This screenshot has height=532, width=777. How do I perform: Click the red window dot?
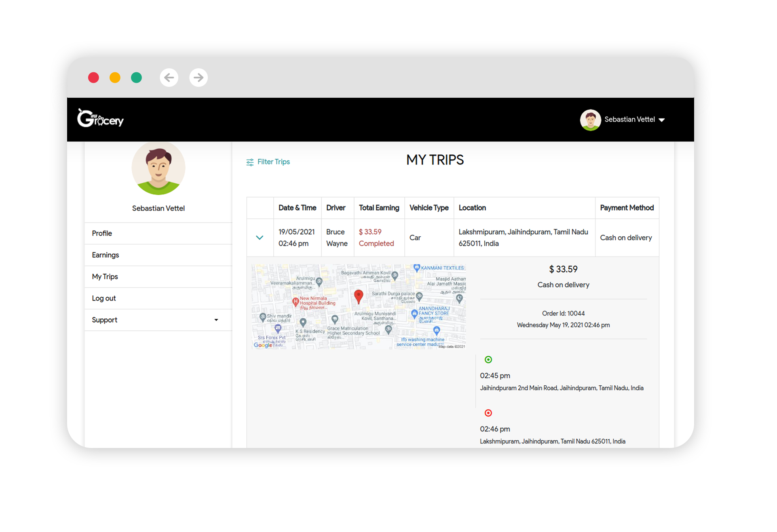click(94, 77)
